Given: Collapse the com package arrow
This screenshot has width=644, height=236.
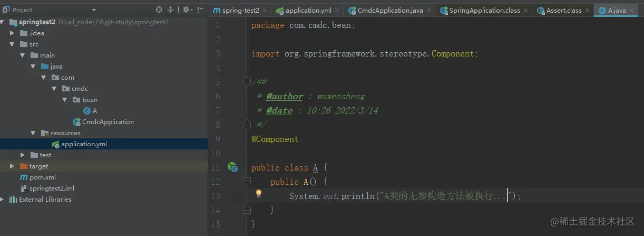Looking at the screenshot, I should click(44, 78).
